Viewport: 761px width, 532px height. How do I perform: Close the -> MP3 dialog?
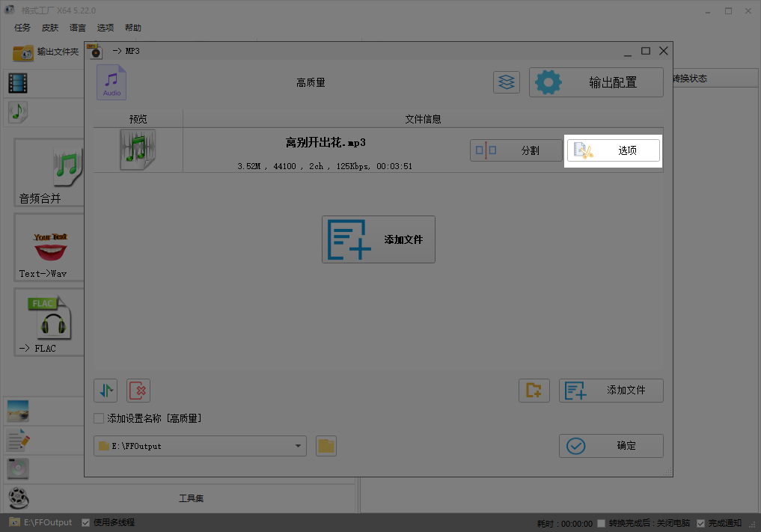click(x=664, y=51)
